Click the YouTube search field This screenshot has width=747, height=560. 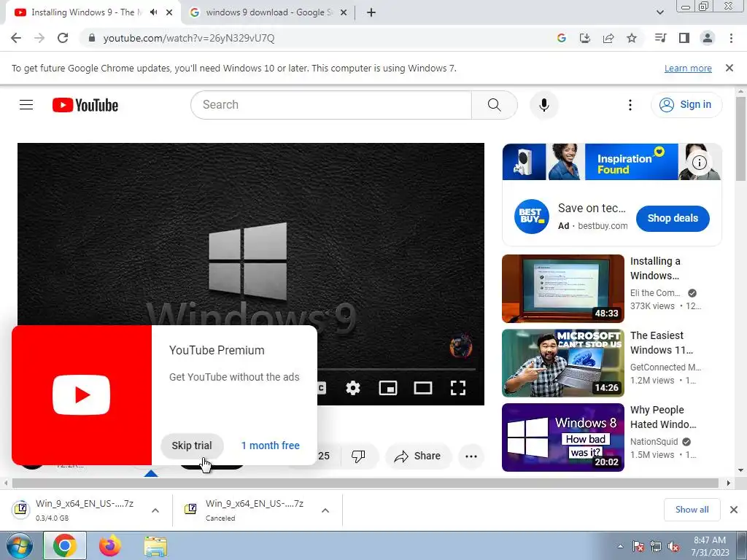click(x=331, y=105)
